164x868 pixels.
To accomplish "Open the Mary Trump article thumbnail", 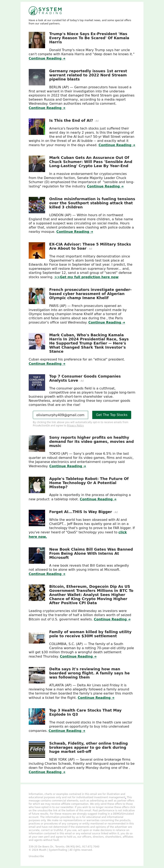I will 37,40.
